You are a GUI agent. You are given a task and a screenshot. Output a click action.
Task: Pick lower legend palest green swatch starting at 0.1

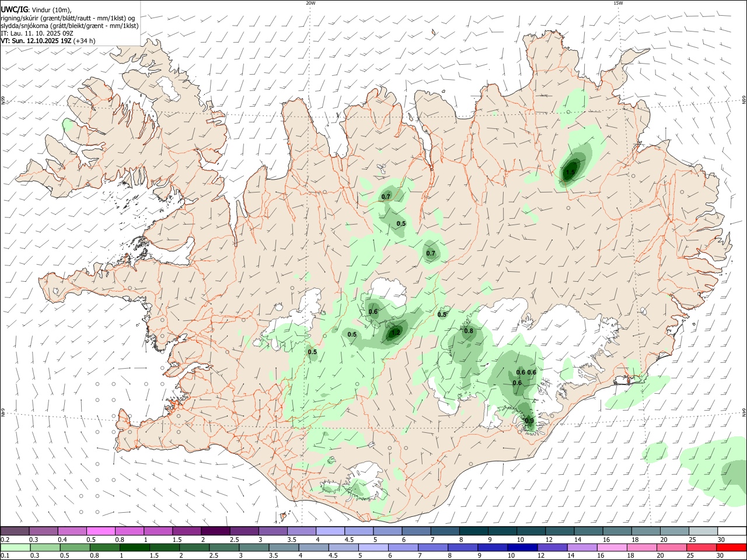[x=15, y=547]
